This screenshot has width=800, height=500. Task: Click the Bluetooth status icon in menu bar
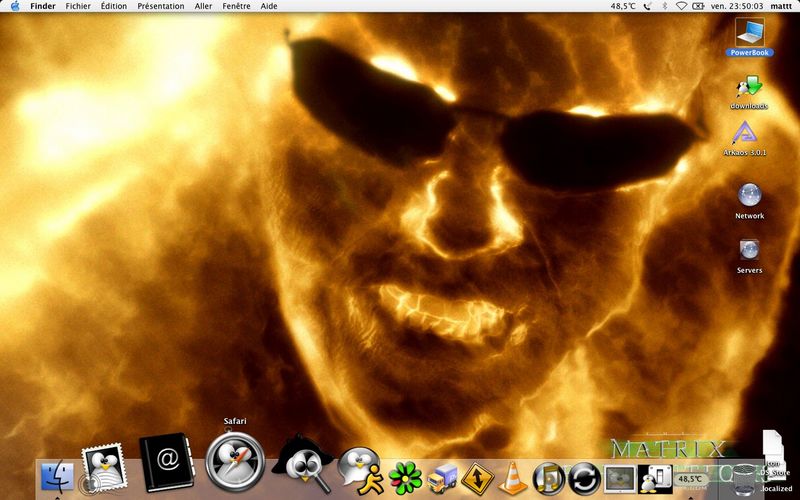(664, 6)
